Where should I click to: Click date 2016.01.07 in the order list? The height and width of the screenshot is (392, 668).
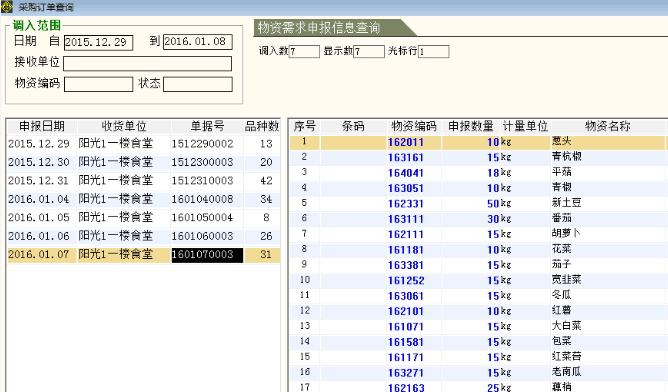(39, 255)
